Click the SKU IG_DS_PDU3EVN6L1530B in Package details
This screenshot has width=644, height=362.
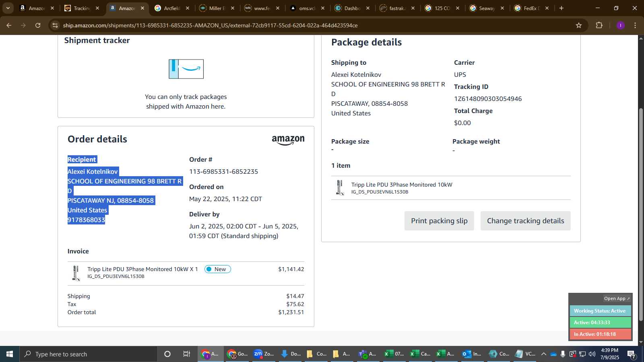click(x=380, y=192)
